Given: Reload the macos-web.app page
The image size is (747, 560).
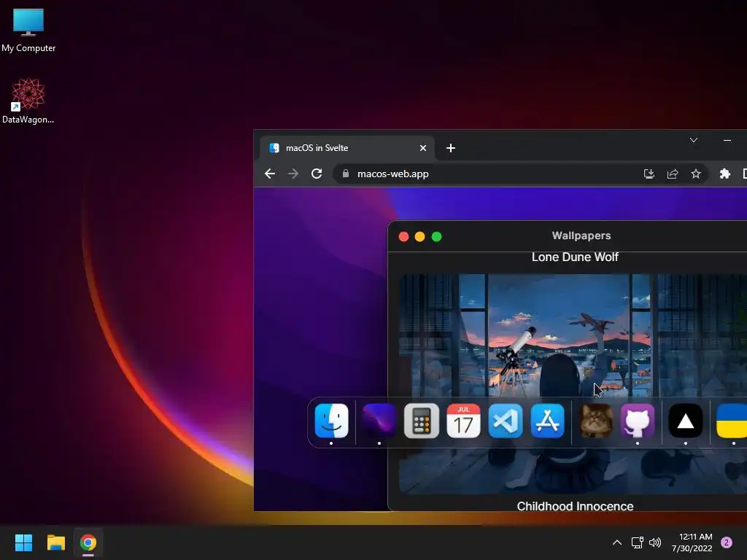Looking at the screenshot, I should [x=317, y=174].
